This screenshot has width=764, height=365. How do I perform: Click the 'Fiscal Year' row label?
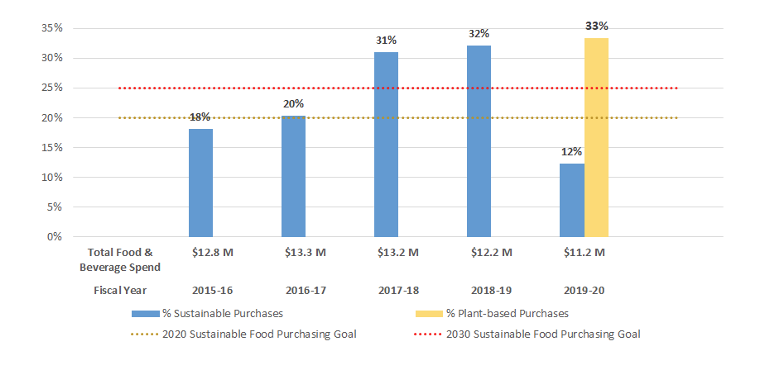120,290
